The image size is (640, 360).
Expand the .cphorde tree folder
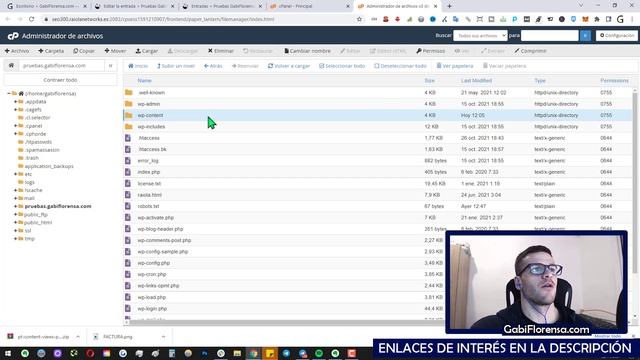tap(16, 134)
